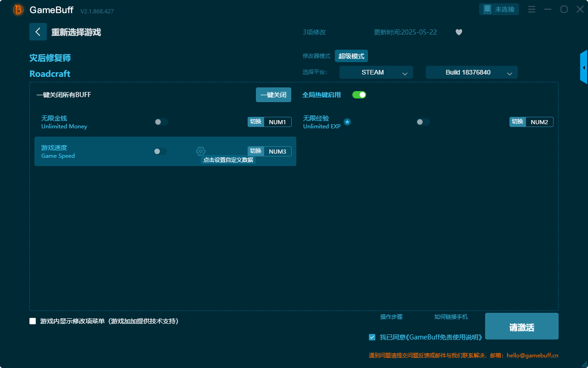Image resolution: width=588 pixels, height=368 pixels.
Task: Go back using the left arrow button
Action: [x=38, y=32]
